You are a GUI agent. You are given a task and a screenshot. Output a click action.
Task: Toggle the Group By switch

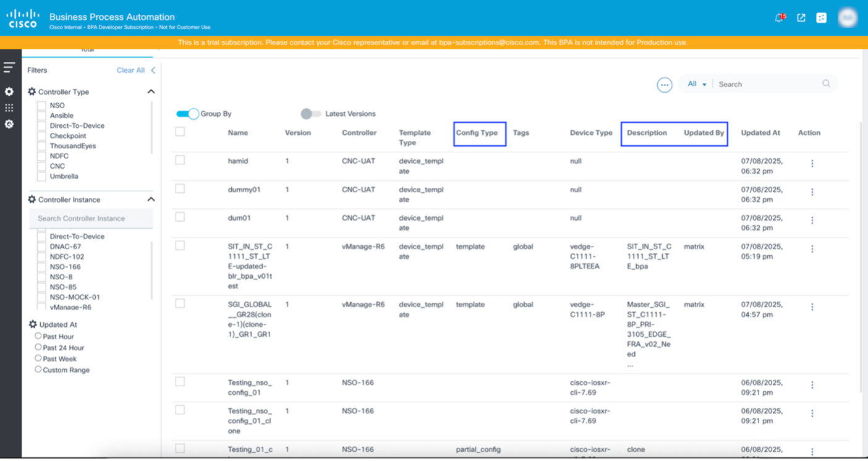coord(187,114)
